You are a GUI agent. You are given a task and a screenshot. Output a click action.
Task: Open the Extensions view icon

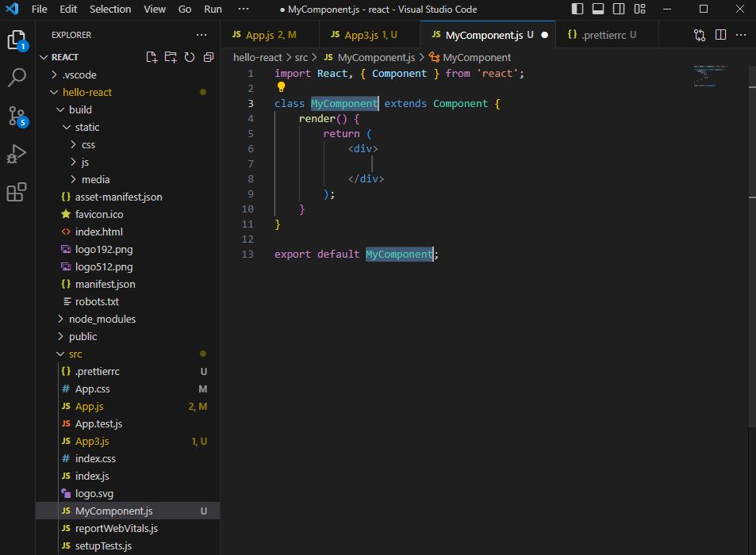[x=17, y=192]
